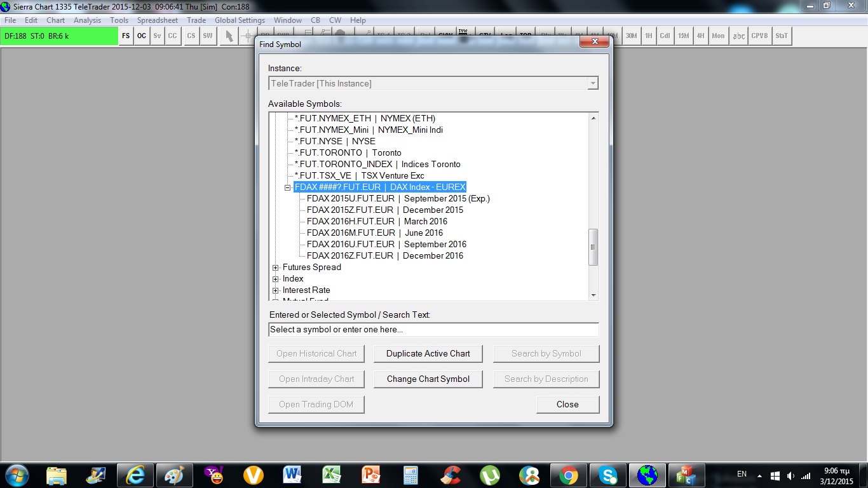Launch Microsoft Word from the taskbar
Viewport: 868px width, 488px height.
(292, 475)
